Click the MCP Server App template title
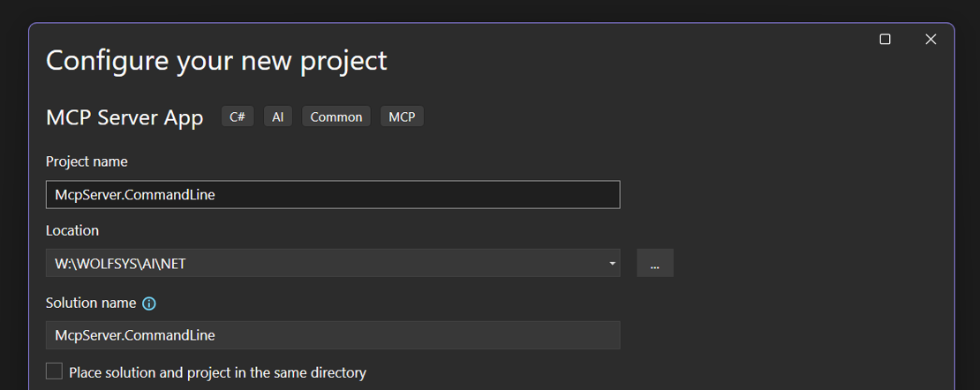Image resolution: width=980 pixels, height=390 pixels. coord(124,117)
